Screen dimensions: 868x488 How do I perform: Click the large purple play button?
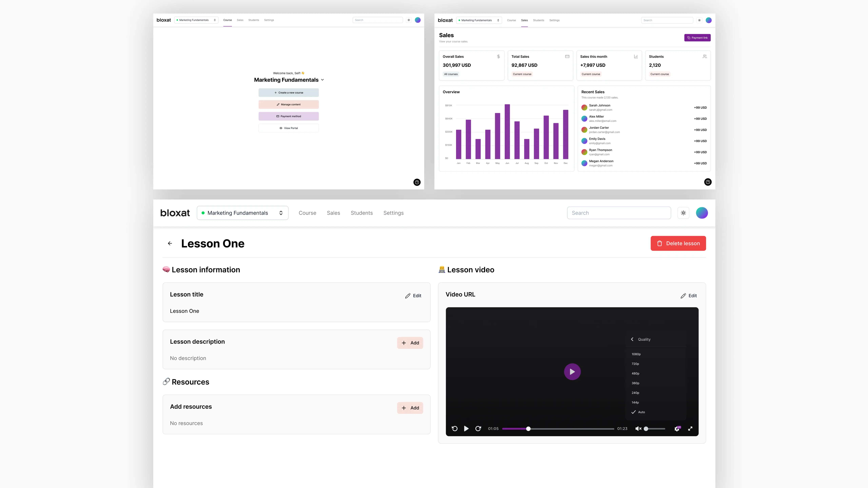[572, 371]
